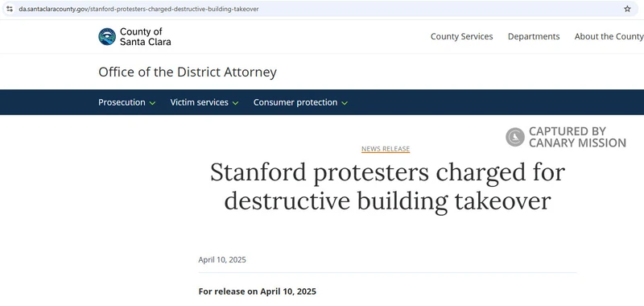This screenshot has height=306, width=644.
Task: Expand the Victim services chevron
Action: (x=235, y=103)
